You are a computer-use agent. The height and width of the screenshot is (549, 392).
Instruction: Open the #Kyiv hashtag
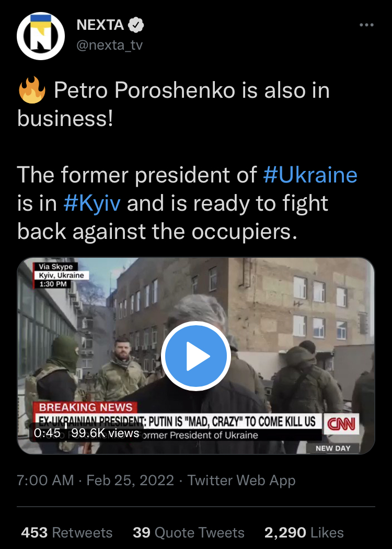click(x=92, y=203)
